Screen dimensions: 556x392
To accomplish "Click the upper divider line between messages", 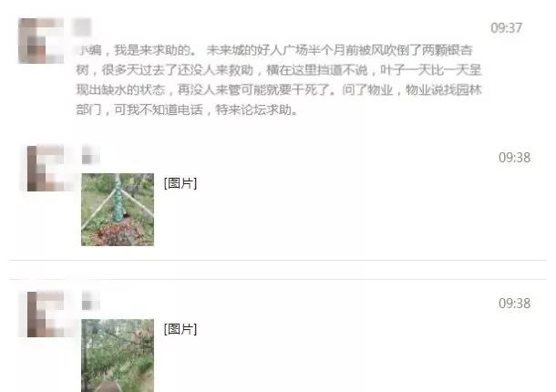I will coord(278,260).
